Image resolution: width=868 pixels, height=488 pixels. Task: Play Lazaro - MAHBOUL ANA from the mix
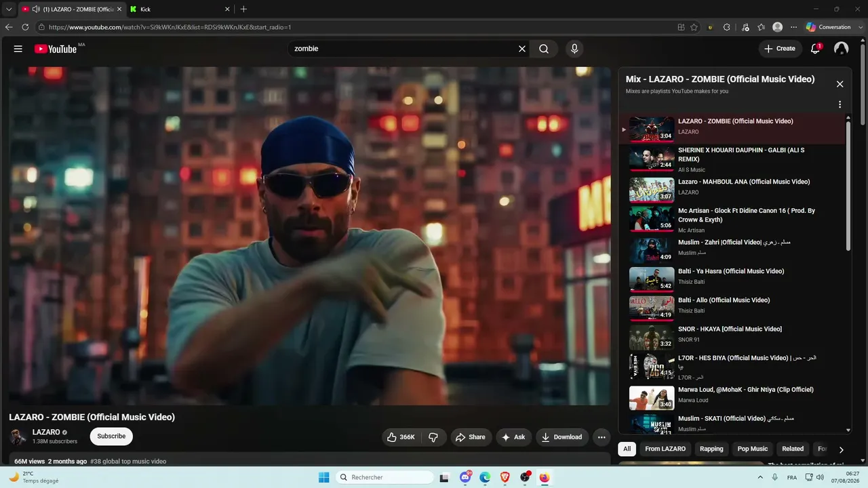click(733, 189)
